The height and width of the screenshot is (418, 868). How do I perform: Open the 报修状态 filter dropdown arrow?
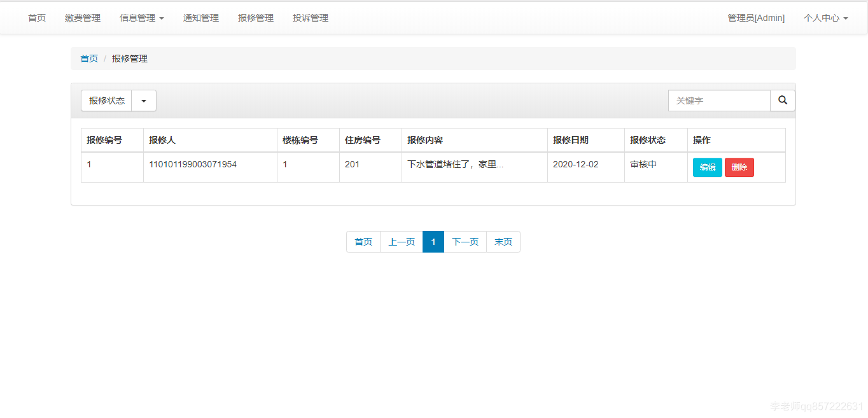(x=143, y=100)
